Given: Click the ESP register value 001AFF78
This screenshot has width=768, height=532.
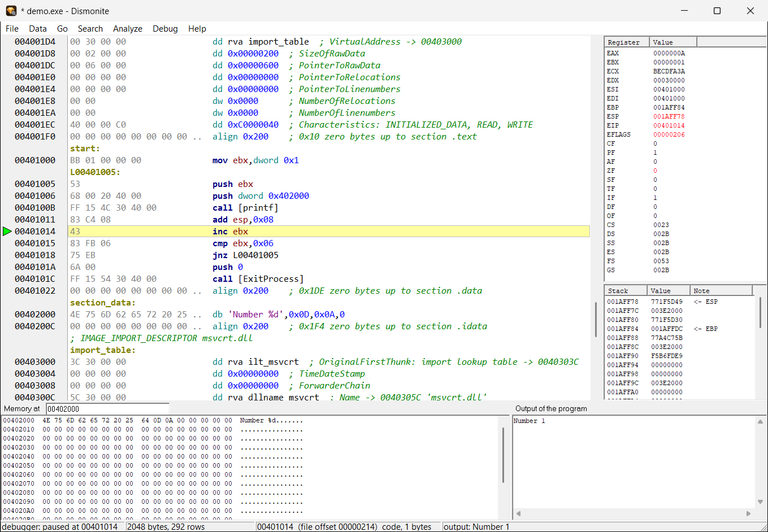Looking at the screenshot, I should click(669, 116).
